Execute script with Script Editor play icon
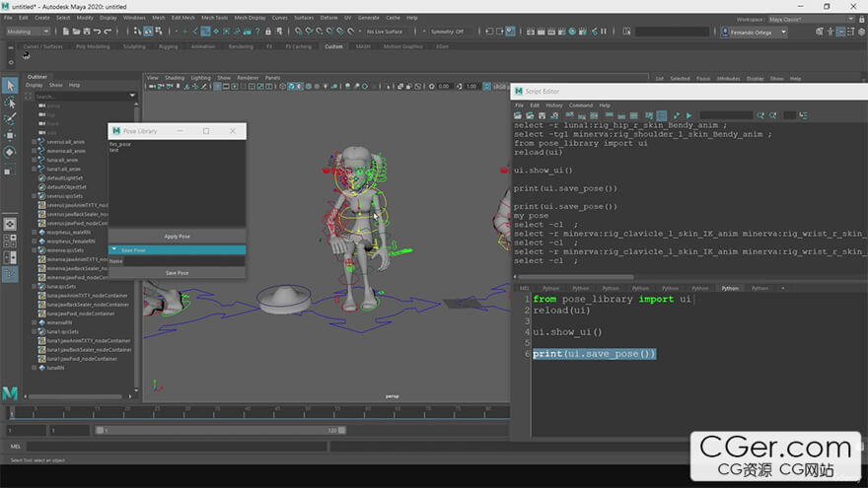The image size is (868, 488). 688,115
